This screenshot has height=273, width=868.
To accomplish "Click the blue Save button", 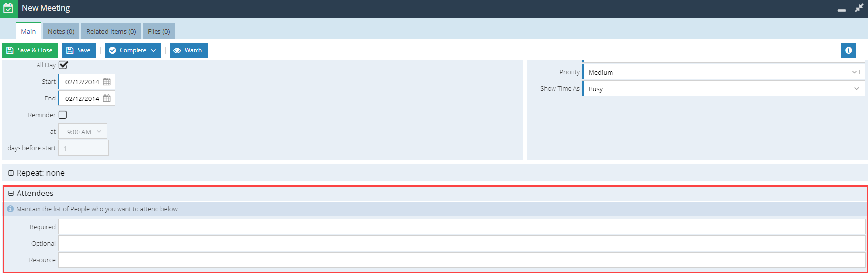I will click(x=79, y=50).
